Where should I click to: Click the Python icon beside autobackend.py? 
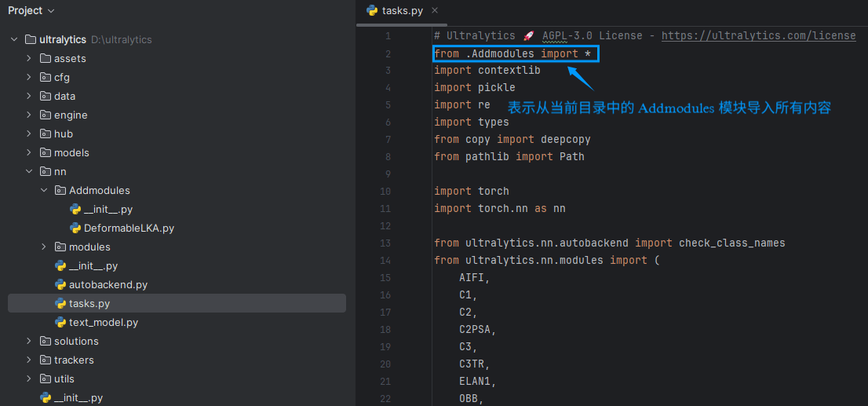tap(60, 285)
